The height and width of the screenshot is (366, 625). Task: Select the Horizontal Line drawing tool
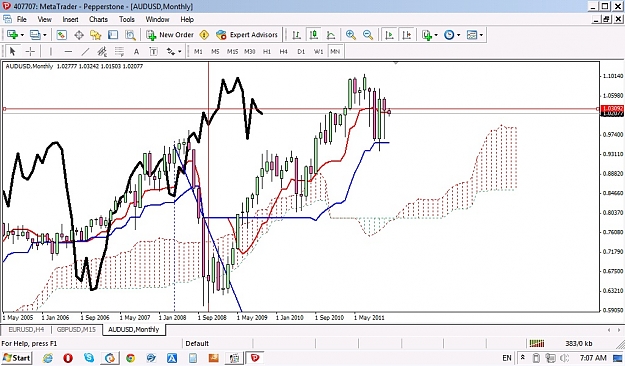[x=68, y=51]
